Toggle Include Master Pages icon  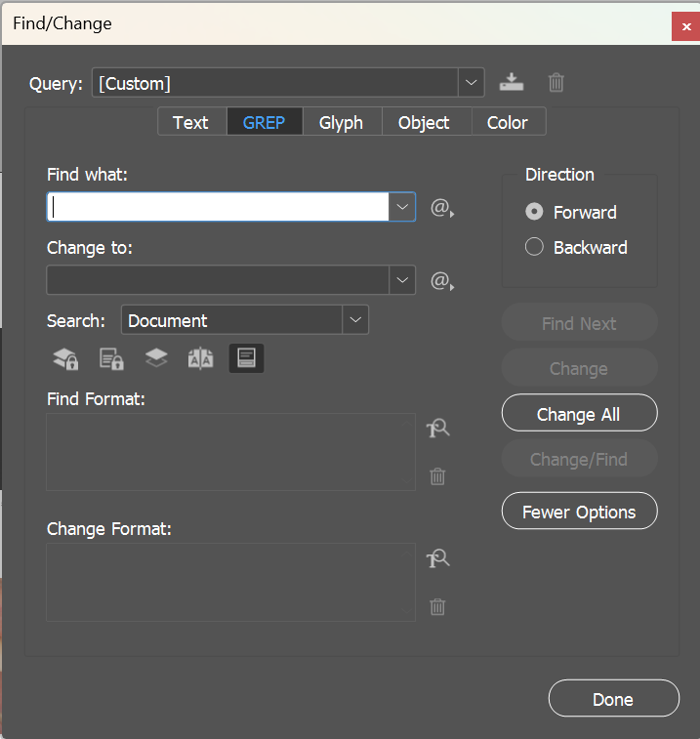pyautogui.click(x=200, y=358)
